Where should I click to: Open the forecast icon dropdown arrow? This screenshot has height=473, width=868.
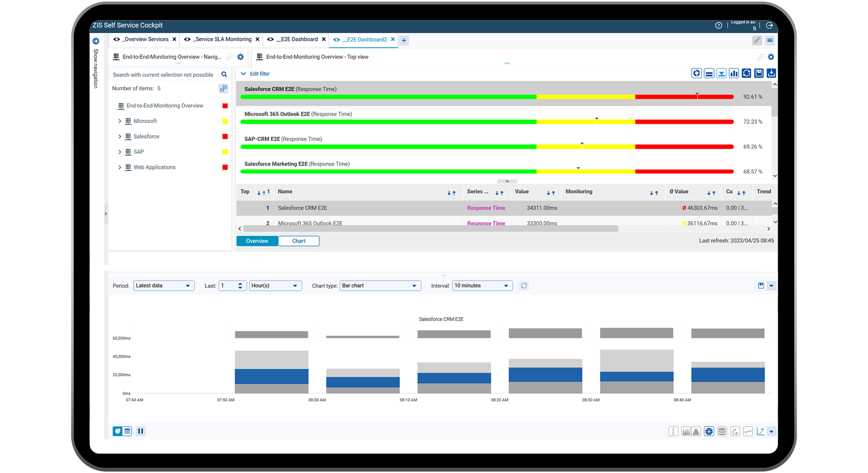771,431
